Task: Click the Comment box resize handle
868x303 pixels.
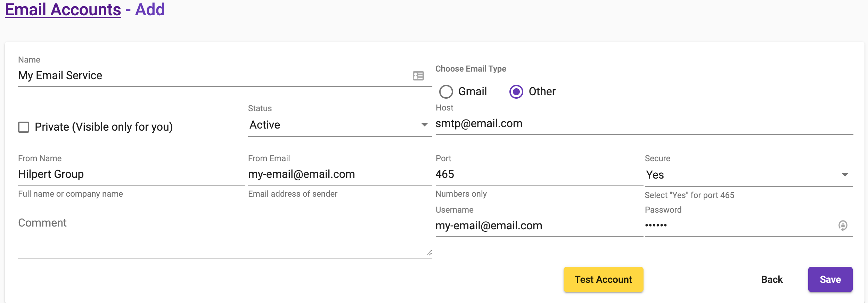Action: coord(429,253)
